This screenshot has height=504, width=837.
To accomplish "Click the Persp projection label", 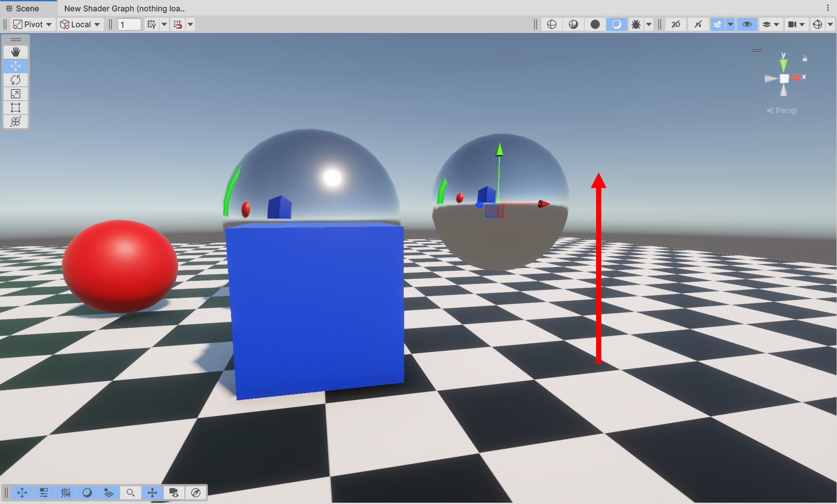I will coord(786,110).
